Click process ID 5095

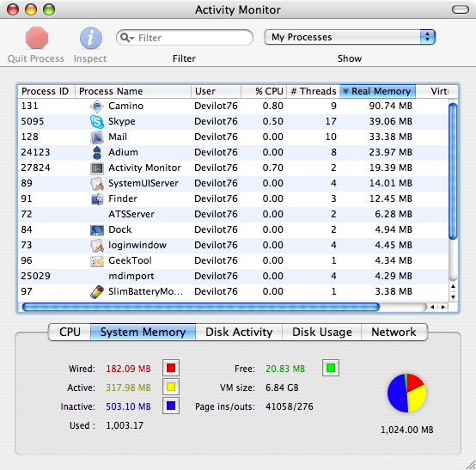point(32,121)
